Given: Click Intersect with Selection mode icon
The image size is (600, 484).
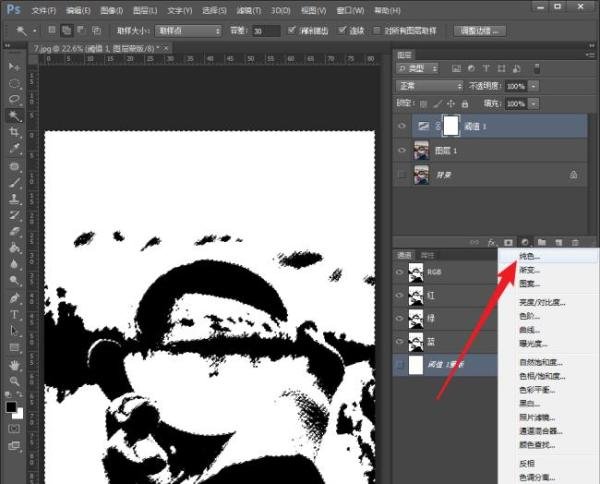Looking at the screenshot, I should pos(96,30).
